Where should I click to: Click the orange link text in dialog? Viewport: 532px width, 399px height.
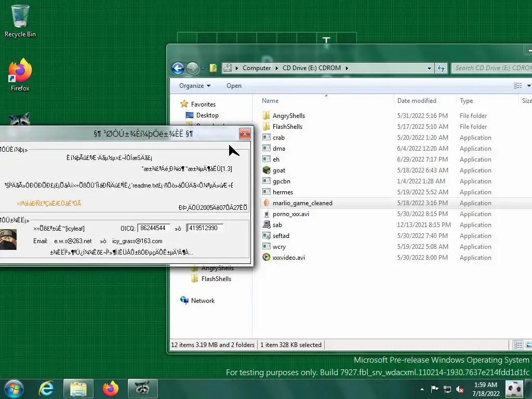[x=49, y=204]
